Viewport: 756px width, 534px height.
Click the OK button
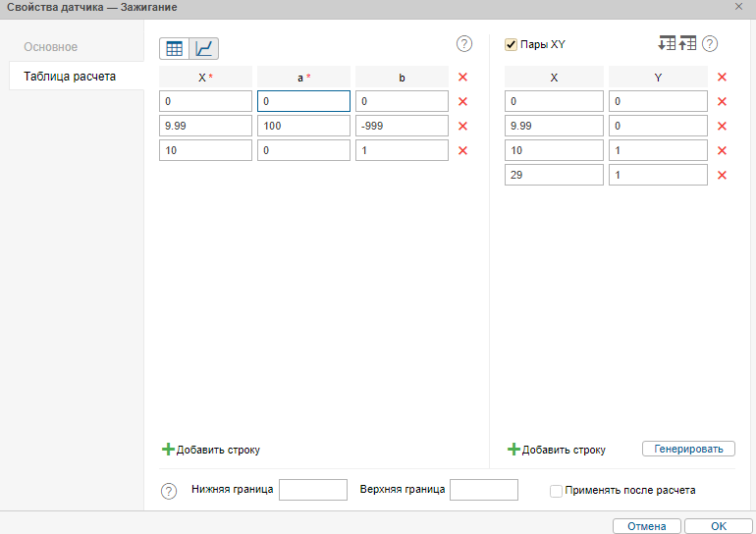(719, 526)
